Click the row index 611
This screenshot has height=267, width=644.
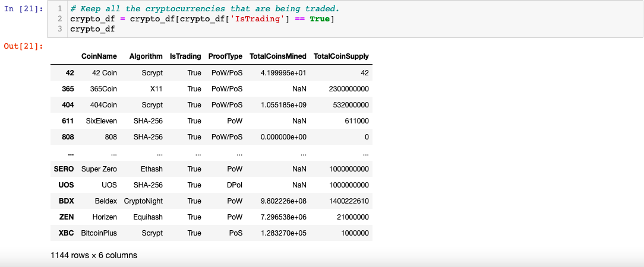click(x=68, y=120)
